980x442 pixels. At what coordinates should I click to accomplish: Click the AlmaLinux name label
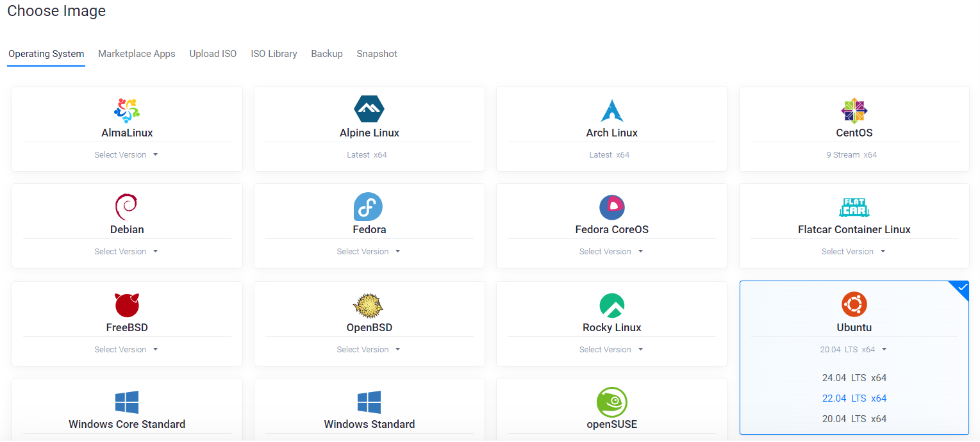(x=127, y=133)
